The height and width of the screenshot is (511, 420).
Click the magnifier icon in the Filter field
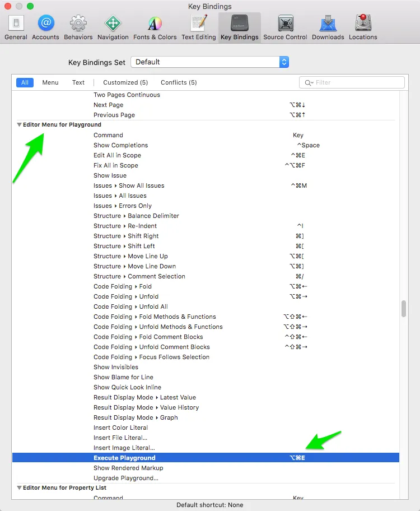(x=308, y=83)
